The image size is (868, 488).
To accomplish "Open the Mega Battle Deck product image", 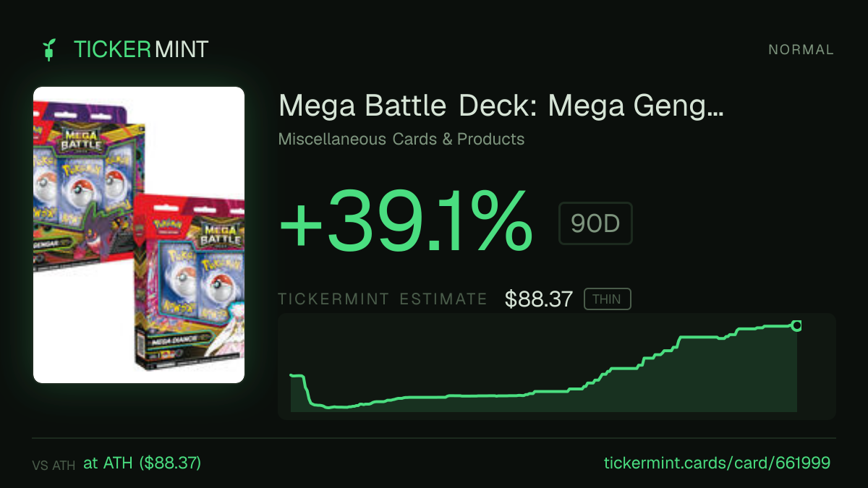I will point(139,235).
